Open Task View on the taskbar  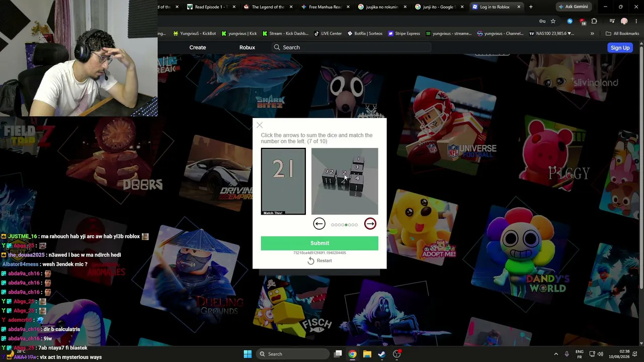click(x=338, y=354)
